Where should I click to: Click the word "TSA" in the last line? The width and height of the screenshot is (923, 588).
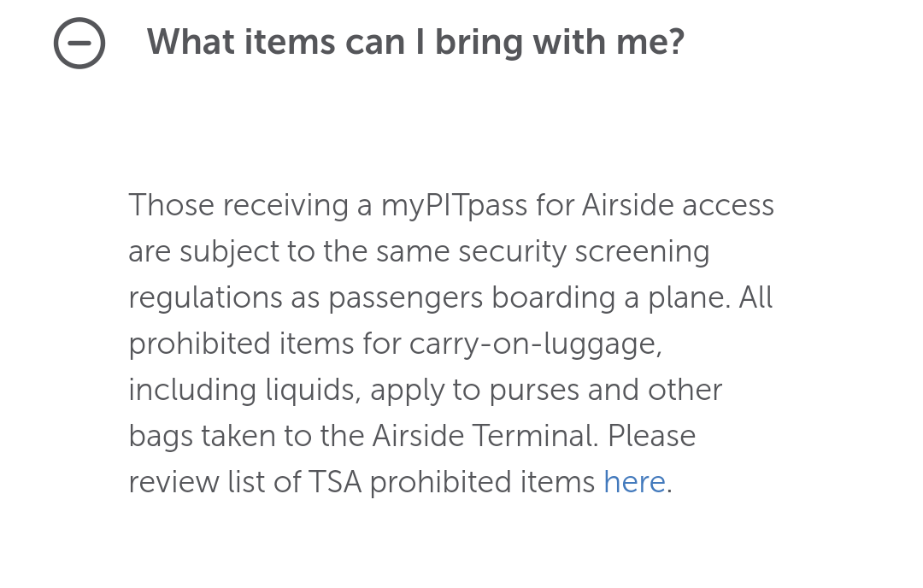335,482
